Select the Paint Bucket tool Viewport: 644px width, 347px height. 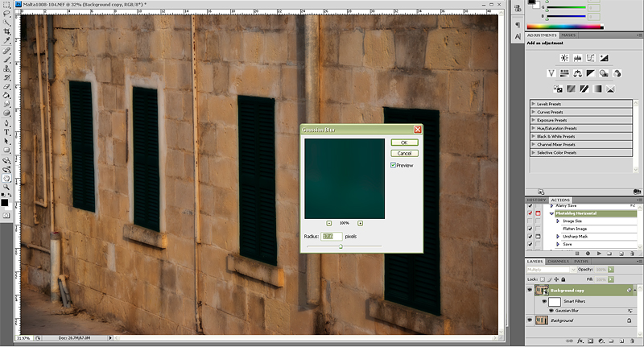[7, 95]
